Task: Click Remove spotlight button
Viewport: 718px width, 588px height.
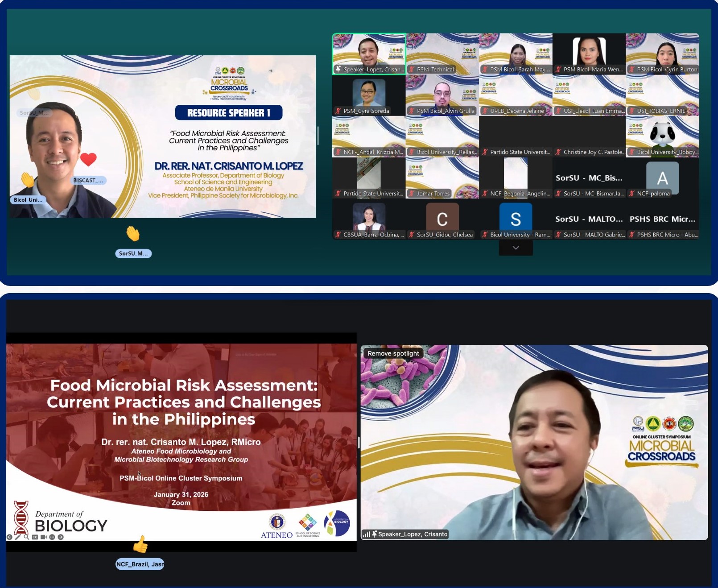Action: (x=393, y=353)
